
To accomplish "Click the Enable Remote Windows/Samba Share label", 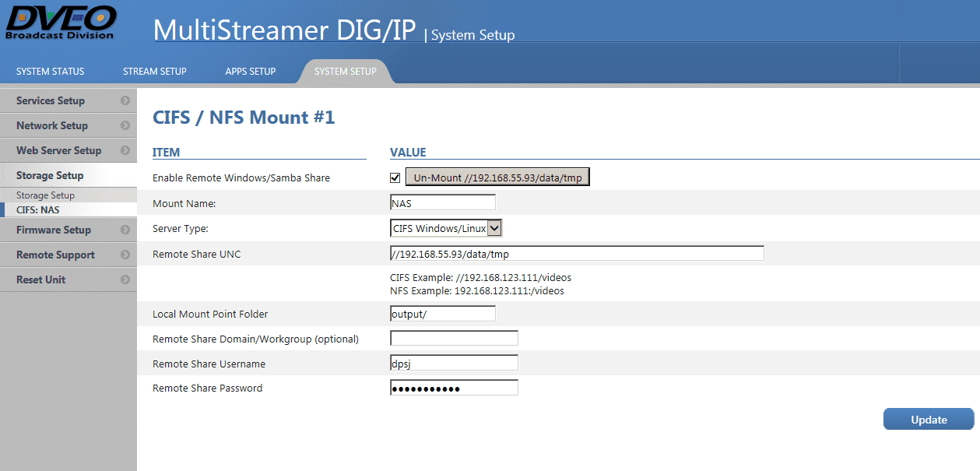I will tap(241, 178).
